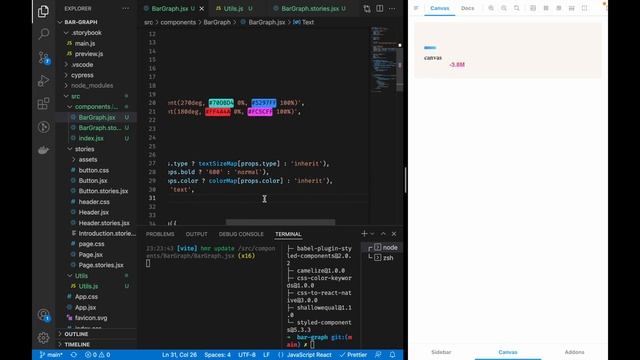Viewport: 640px width, 360px height.
Task: Close the BarGraph.jsx editor tab
Action: (x=202, y=9)
